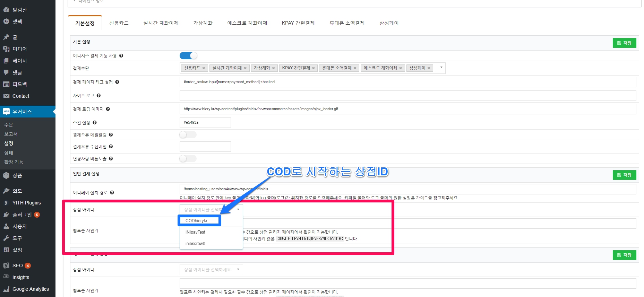Screen dimensions: 644x297
Task: Choose iniescrow0 from the shop ID list
Action: (x=211, y=244)
